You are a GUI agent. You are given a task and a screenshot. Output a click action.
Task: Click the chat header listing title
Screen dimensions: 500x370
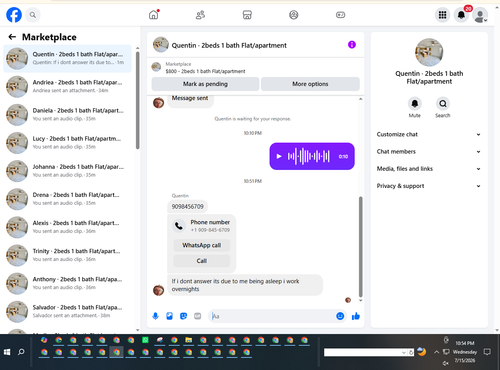(x=229, y=45)
